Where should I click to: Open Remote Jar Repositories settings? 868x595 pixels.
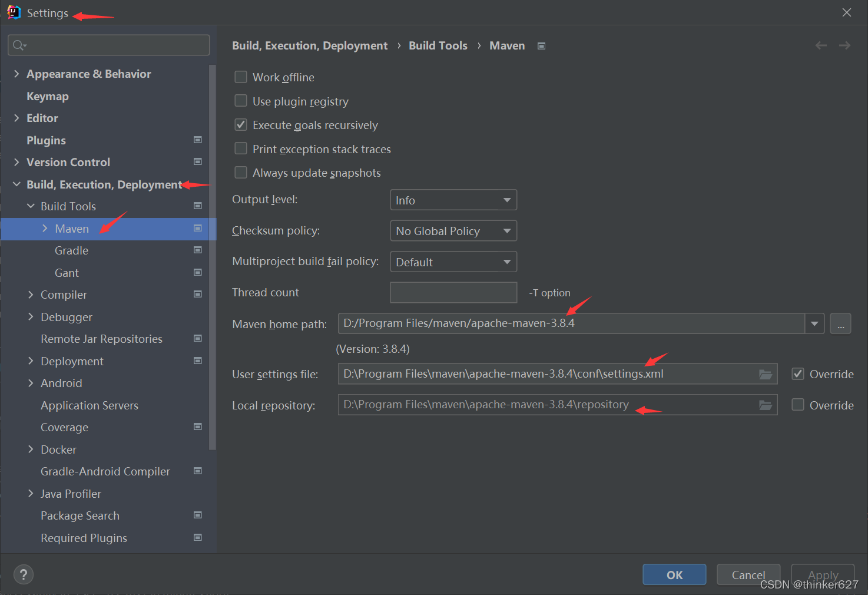coord(101,339)
